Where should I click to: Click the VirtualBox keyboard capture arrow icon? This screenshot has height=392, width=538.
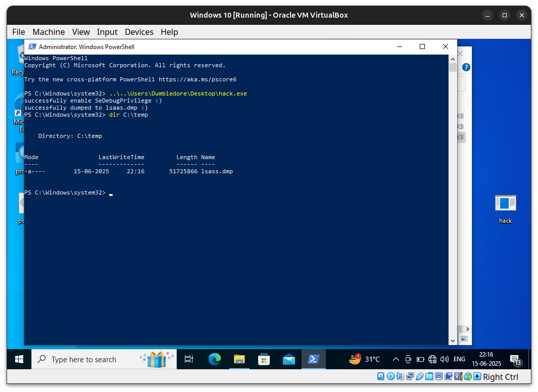coord(477,376)
